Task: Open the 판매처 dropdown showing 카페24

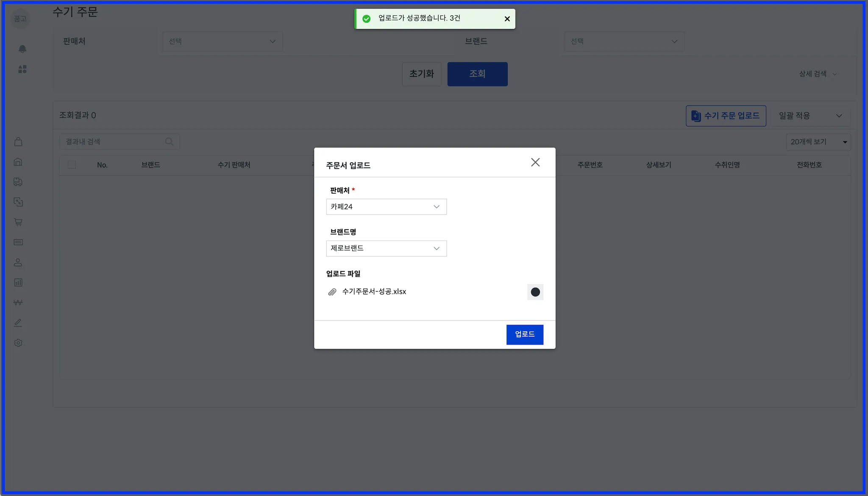Action: tap(386, 207)
